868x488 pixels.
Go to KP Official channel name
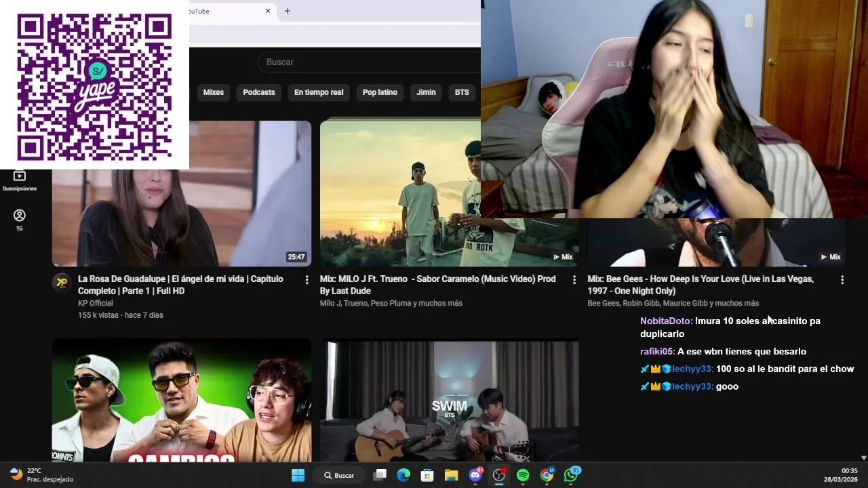coord(96,303)
